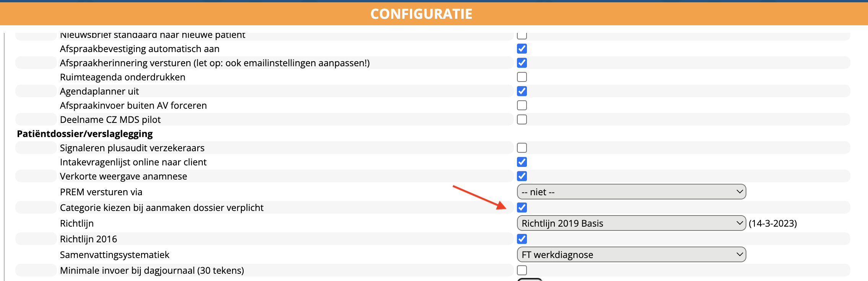Click the date text (14-3-2023)
The height and width of the screenshot is (281, 868).
tap(772, 223)
